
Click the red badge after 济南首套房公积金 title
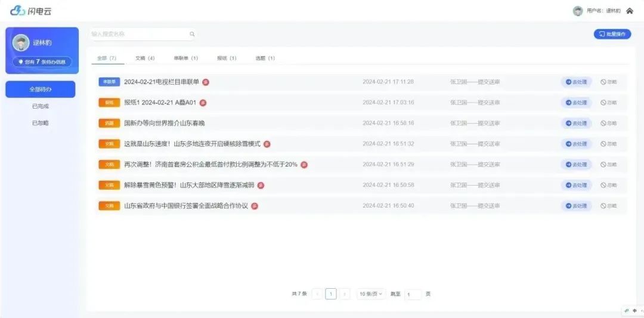point(304,165)
